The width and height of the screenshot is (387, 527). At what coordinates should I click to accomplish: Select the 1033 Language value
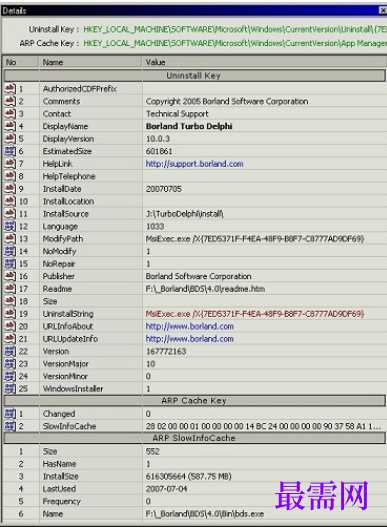click(155, 226)
